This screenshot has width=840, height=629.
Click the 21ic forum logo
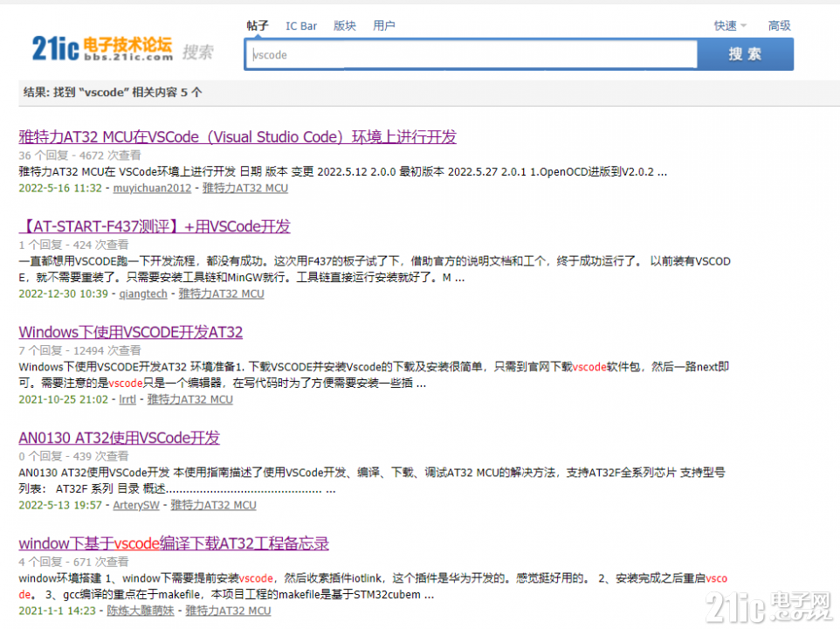pos(102,49)
